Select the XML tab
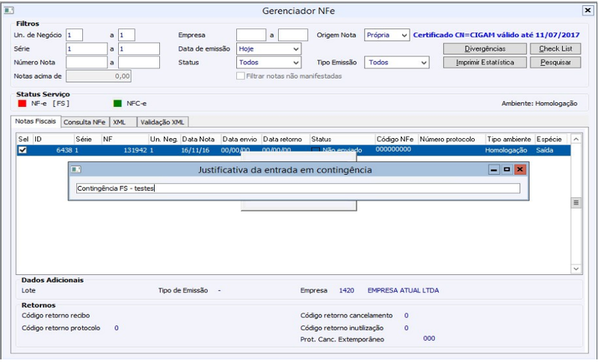Screen dimensions: 598x364 pos(123,122)
